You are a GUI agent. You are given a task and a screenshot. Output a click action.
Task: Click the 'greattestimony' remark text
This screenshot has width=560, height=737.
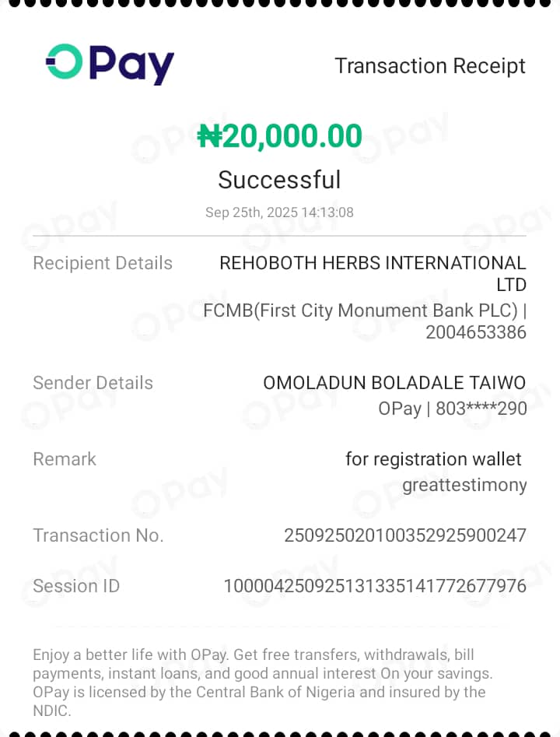pos(464,486)
